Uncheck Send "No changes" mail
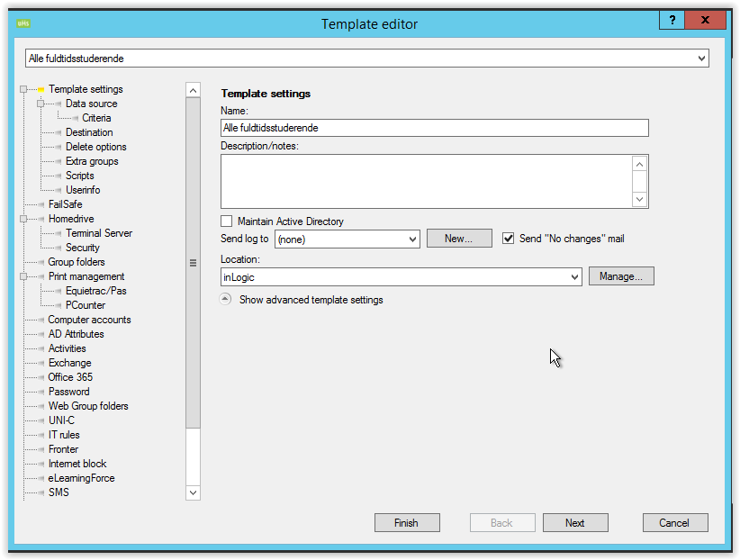The width and height of the screenshot is (740, 560). point(509,239)
